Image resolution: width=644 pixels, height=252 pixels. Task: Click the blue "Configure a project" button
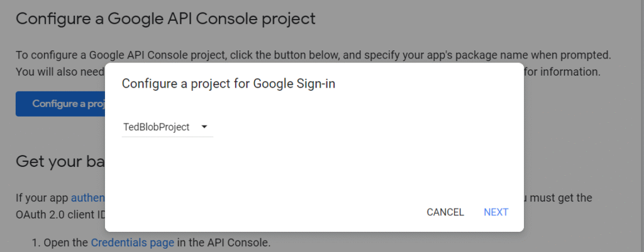[x=60, y=104]
